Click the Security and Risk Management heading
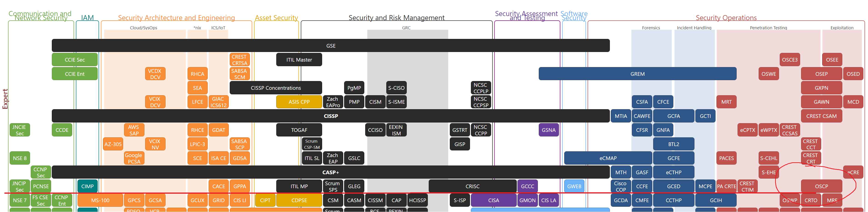 click(396, 18)
